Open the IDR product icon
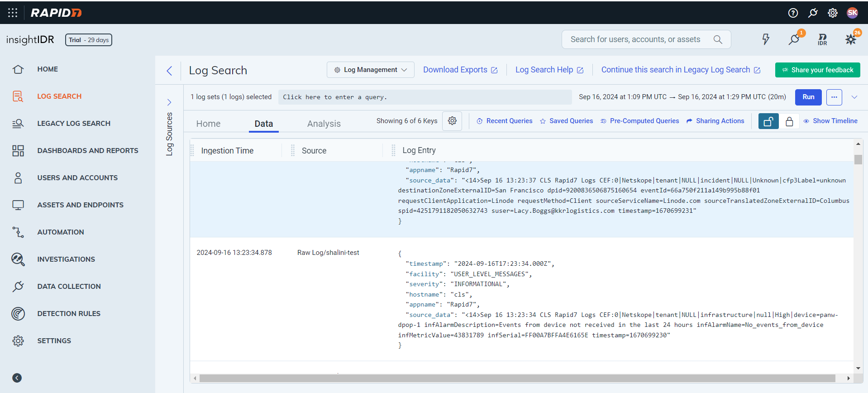Image resolution: width=868 pixels, height=393 pixels. point(822,39)
